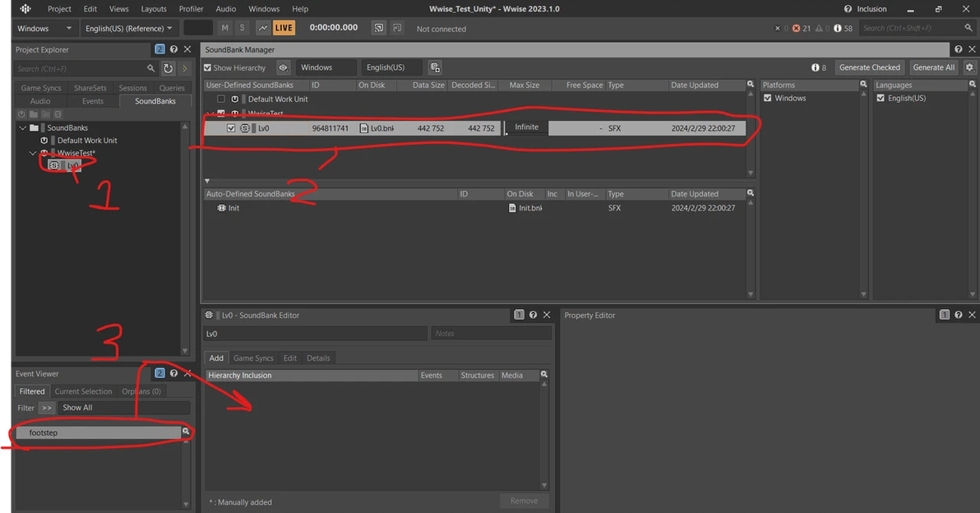This screenshot has width=980, height=513.
Task: Click the Project Explorer help question icon
Action: coord(173,49)
